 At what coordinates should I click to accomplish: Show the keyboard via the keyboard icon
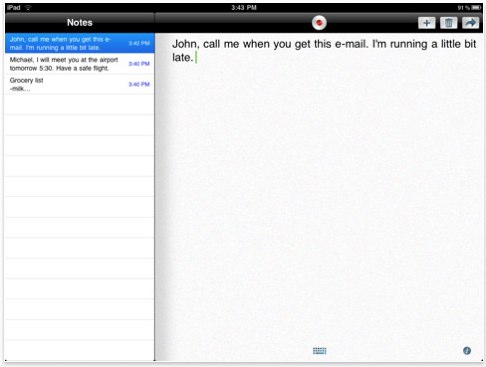tap(319, 350)
